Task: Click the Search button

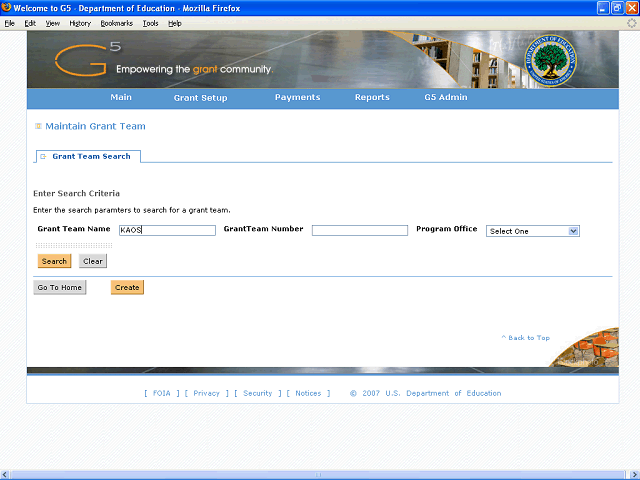Action: (54, 261)
